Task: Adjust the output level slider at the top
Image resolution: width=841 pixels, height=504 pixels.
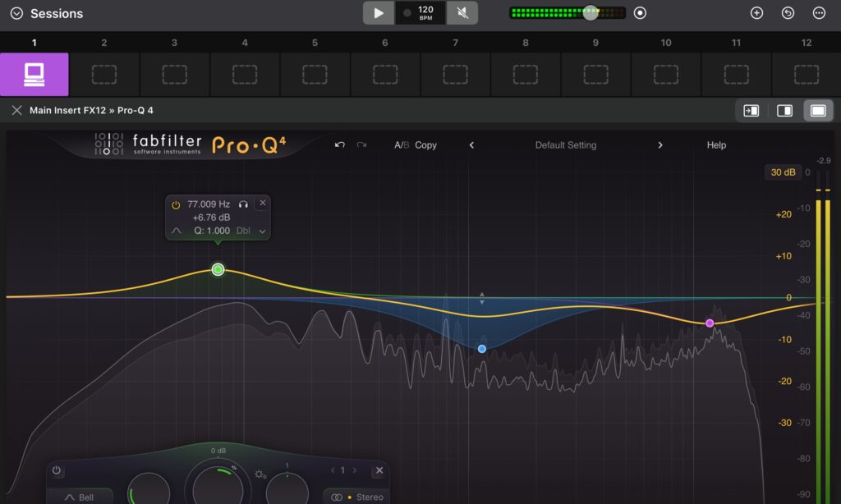Action: [591, 13]
